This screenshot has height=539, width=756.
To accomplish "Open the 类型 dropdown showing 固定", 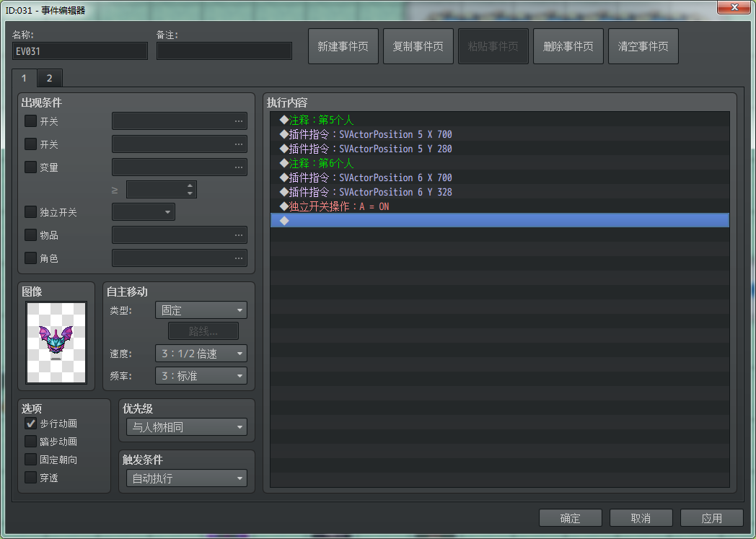I will tap(201, 310).
